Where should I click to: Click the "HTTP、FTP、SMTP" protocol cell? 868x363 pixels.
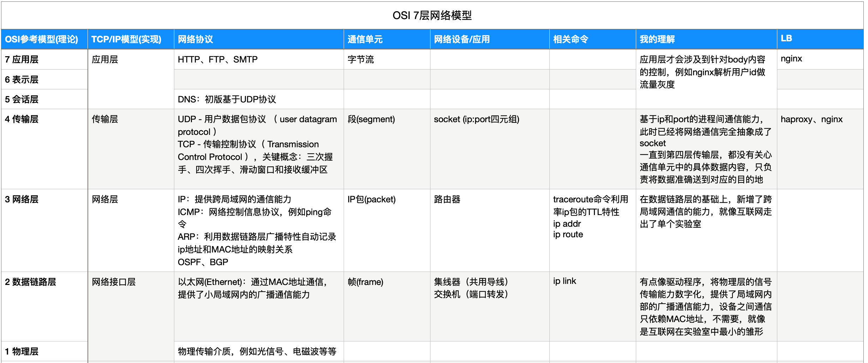click(x=218, y=59)
